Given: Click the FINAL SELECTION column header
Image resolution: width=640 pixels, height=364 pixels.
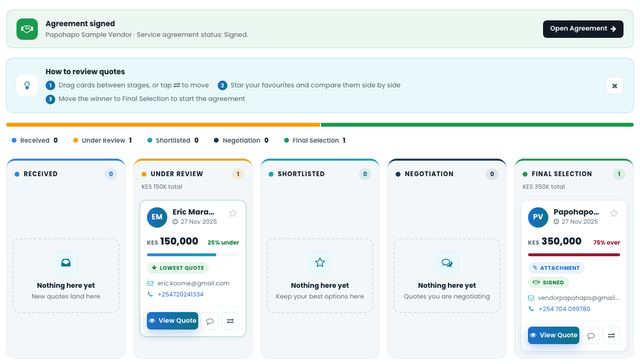Looking at the screenshot, I should [x=562, y=174].
